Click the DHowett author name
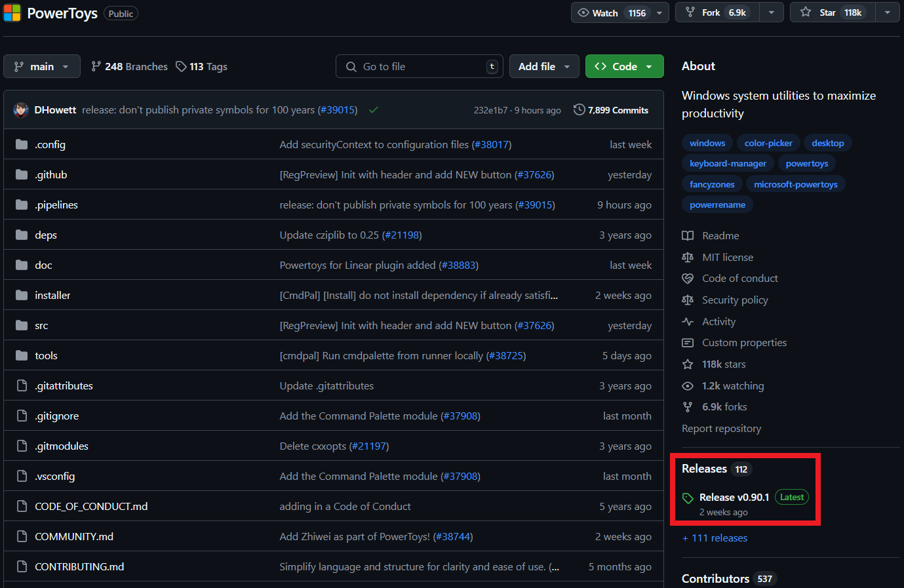The height and width of the screenshot is (588, 904). tap(55, 109)
